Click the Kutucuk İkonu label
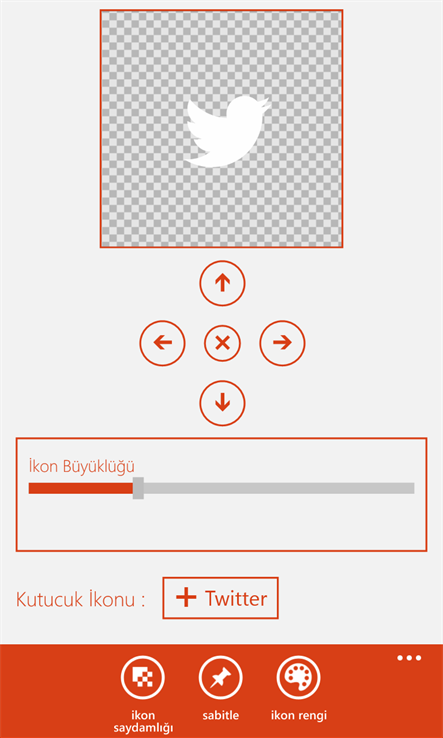The image size is (443, 738). click(x=81, y=599)
